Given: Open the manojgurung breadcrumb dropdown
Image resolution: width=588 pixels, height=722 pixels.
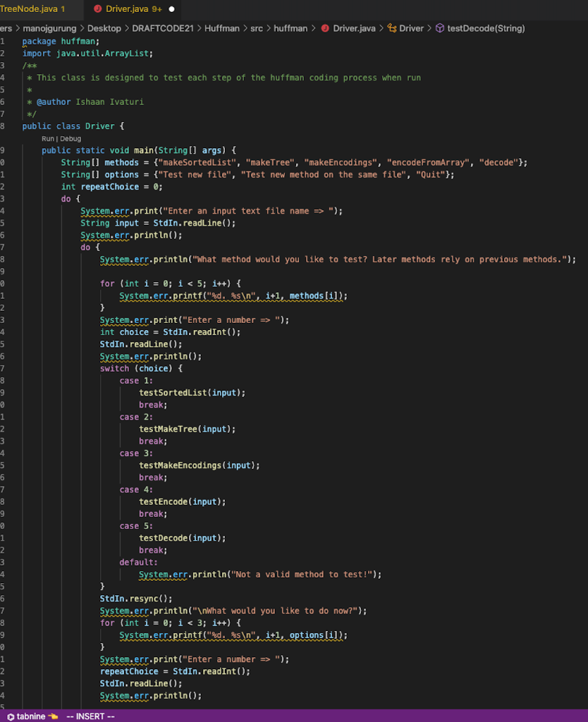Looking at the screenshot, I should (x=49, y=28).
